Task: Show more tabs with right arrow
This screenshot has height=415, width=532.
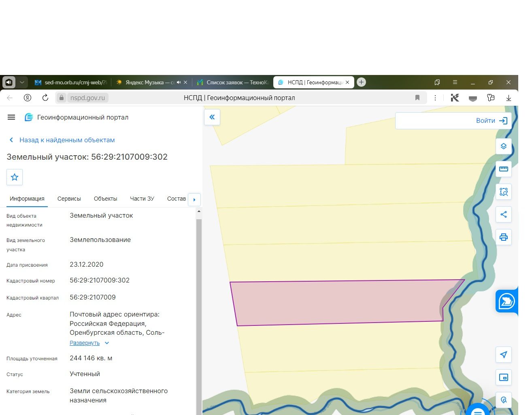Action: (x=194, y=199)
